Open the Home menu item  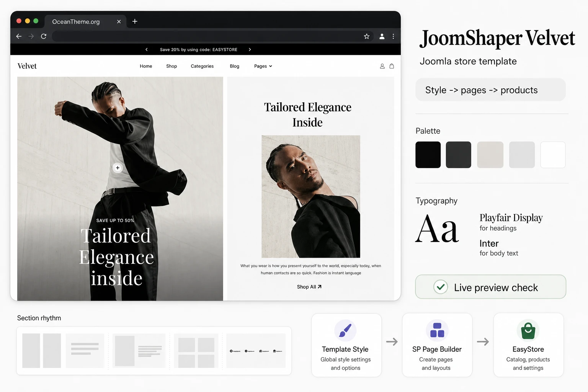click(146, 66)
